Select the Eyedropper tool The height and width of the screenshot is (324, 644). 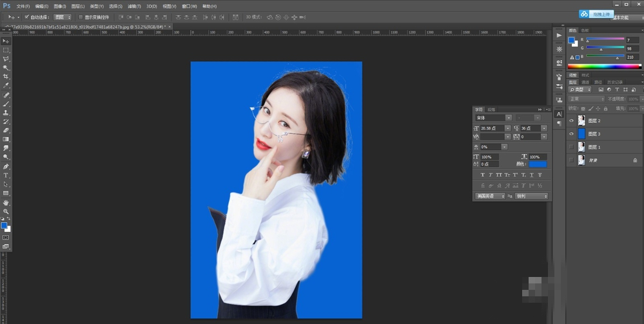coord(6,86)
